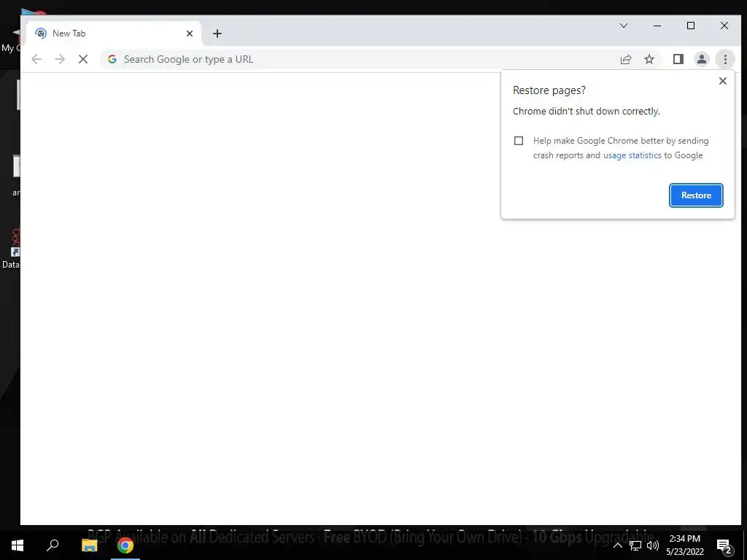The image size is (747, 560).
Task: Open the usage statistics link
Action: tap(632, 155)
